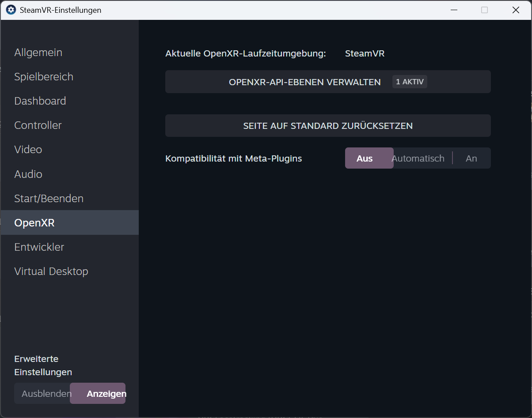Image resolution: width=532 pixels, height=418 pixels.
Task: Click the SteamVR title bar icon
Action: coord(11,10)
